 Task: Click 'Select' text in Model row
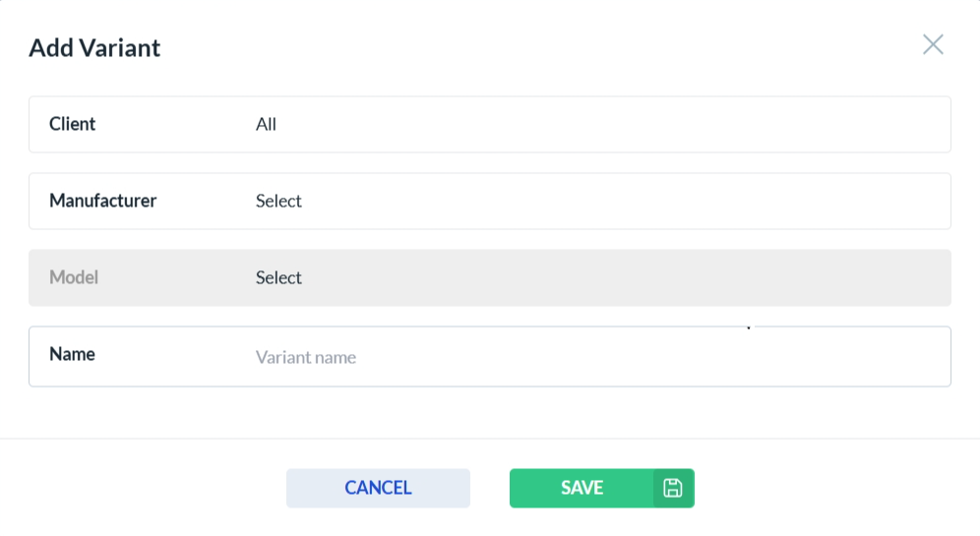click(278, 278)
